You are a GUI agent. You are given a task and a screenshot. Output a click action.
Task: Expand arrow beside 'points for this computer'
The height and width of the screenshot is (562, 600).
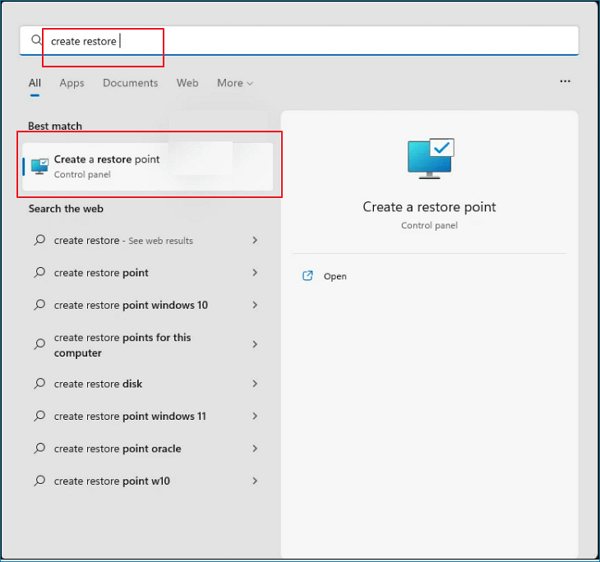(x=255, y=344)
